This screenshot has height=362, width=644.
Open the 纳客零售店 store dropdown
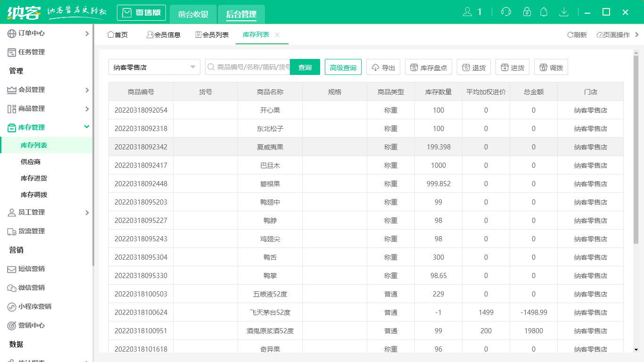[154, 67]
